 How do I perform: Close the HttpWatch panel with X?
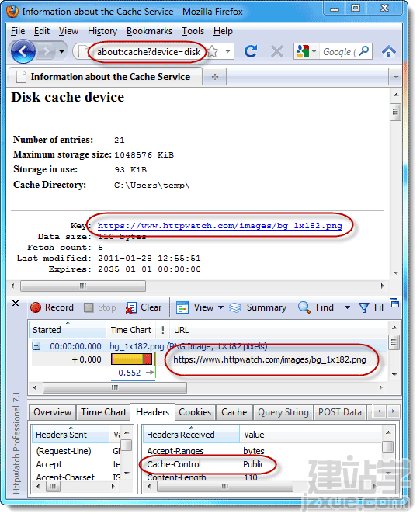(x=16, y=304)
